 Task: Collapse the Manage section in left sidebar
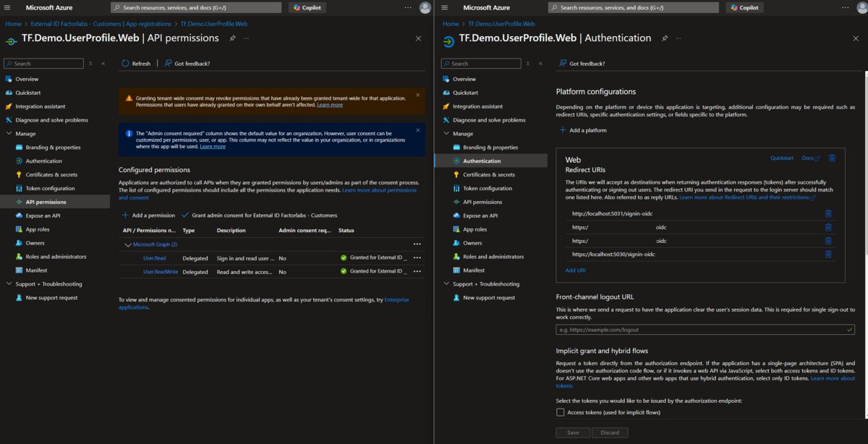point(9,134)
